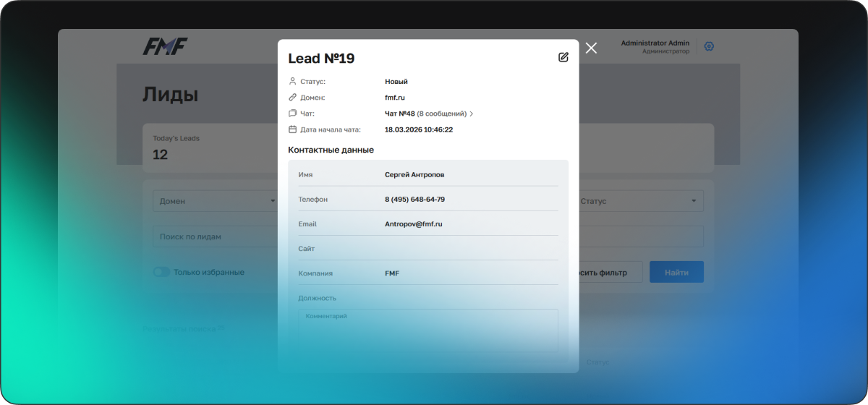
Task: Click the link icon next to Домен
Action: [x=292, y=98]
